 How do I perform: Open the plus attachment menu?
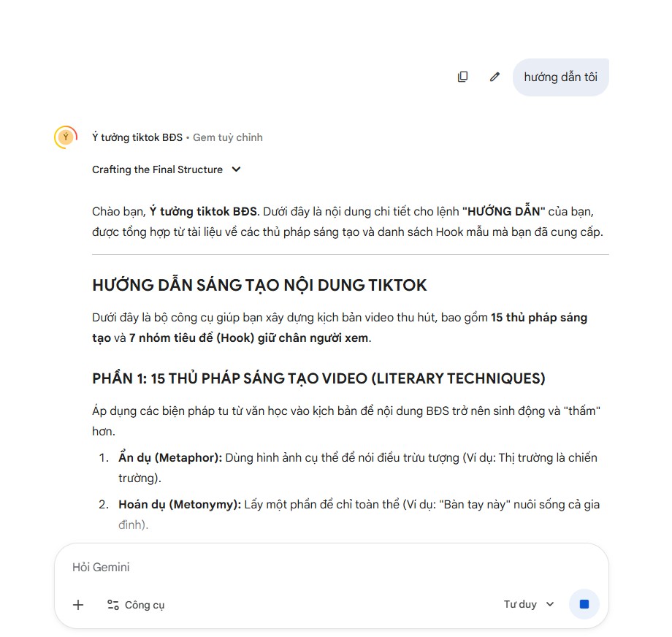(78, 605)
